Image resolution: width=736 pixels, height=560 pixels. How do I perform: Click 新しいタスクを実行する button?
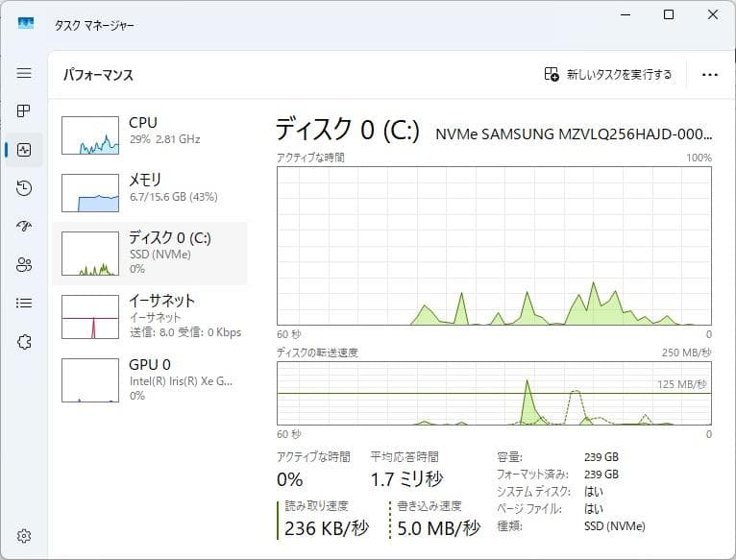tap(608, 74)
